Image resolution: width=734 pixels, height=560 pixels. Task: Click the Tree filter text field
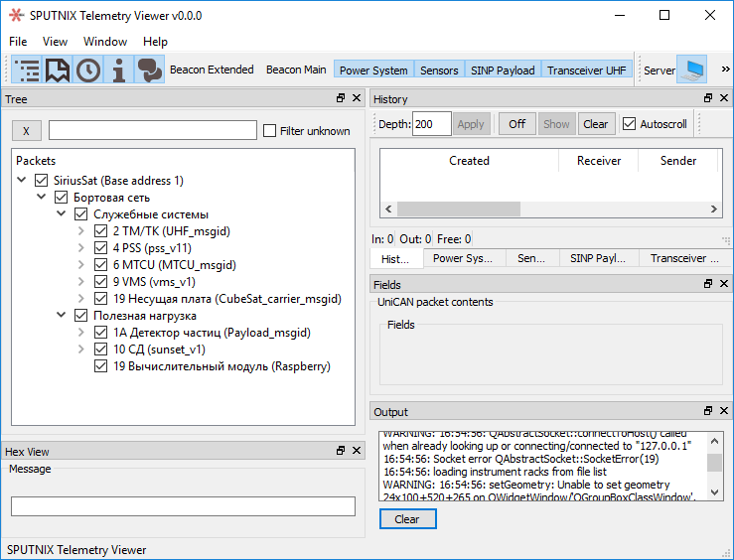coord(153,130)
